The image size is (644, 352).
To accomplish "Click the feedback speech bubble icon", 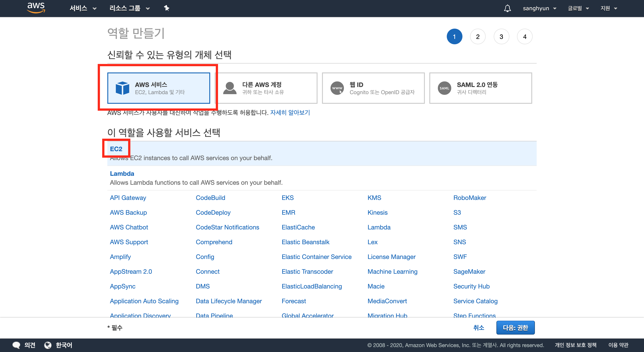I will 16,345.
